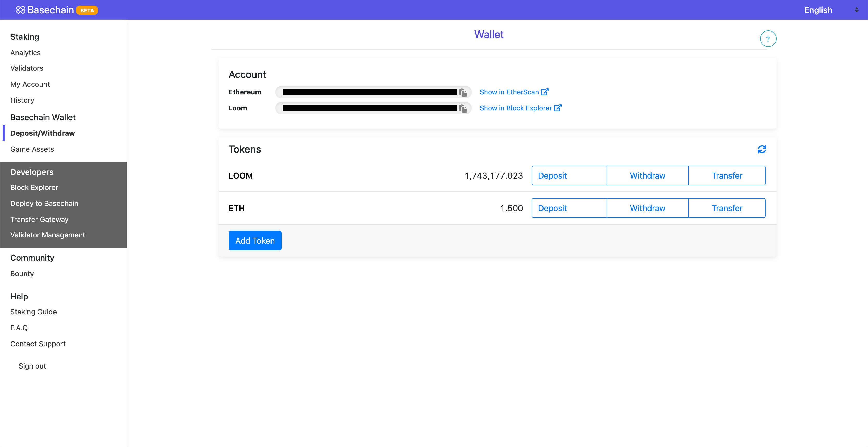Click the LOOM token name

pyautogui.click(x=241, y=176)
